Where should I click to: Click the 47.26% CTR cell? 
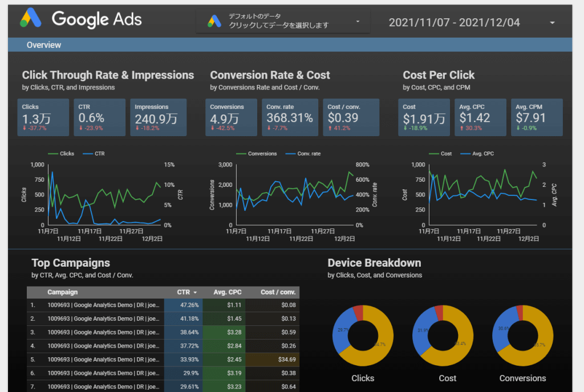coord(183,305)
